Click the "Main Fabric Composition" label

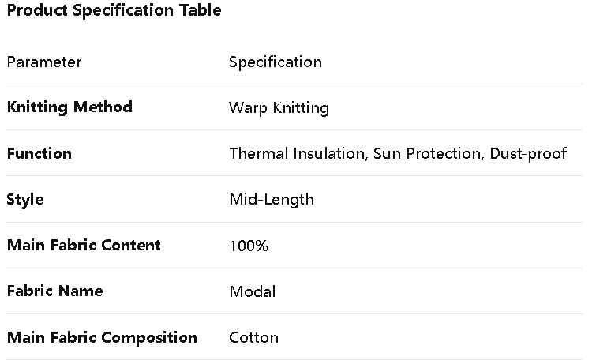pyautogui.click(x=102, y=337)
